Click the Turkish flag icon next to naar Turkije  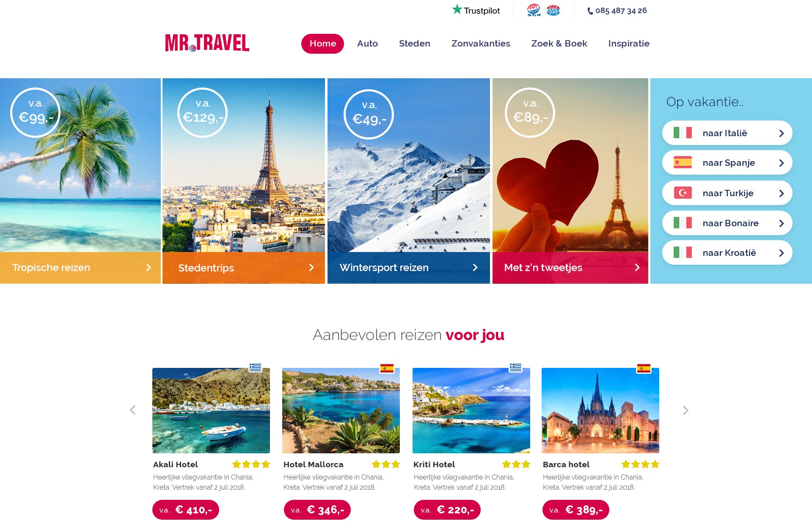tap(683, 193)
